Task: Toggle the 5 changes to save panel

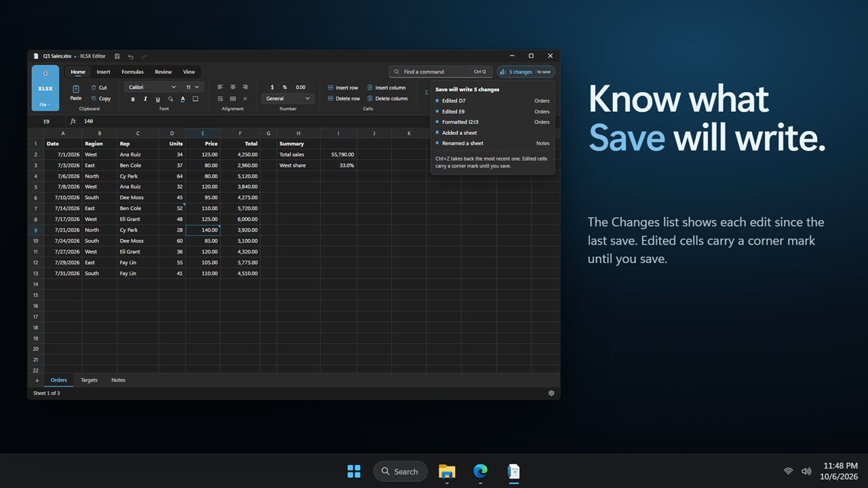Action: tap(526, 72)
